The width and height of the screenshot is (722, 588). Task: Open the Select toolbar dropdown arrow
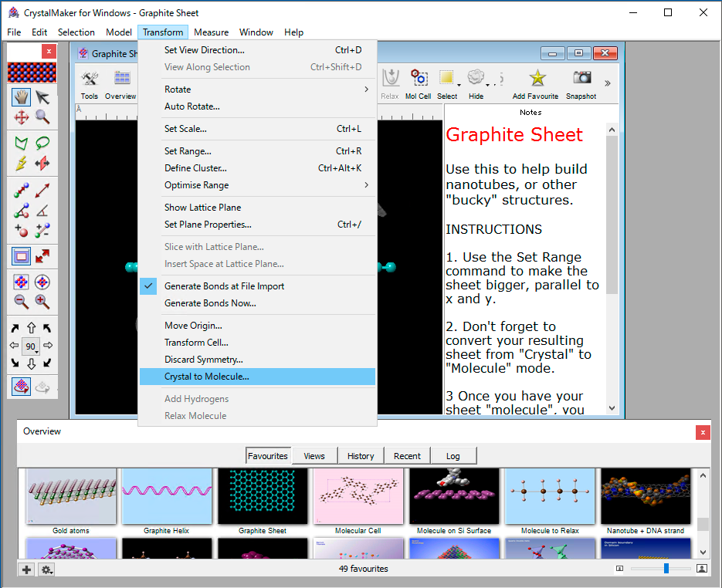point(459,85)
